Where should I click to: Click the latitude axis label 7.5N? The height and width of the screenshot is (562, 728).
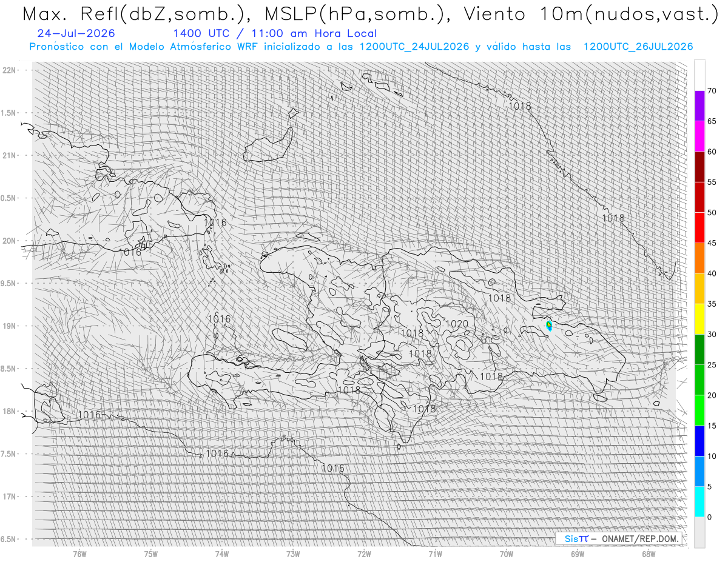pyautogui.click(x=8, y=454)
